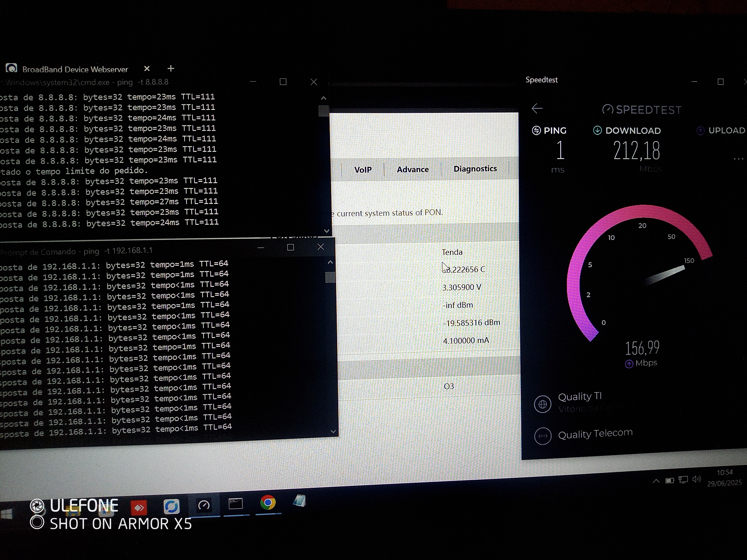Close the BroadBand Device Webserver tab

tap(147, 69)
